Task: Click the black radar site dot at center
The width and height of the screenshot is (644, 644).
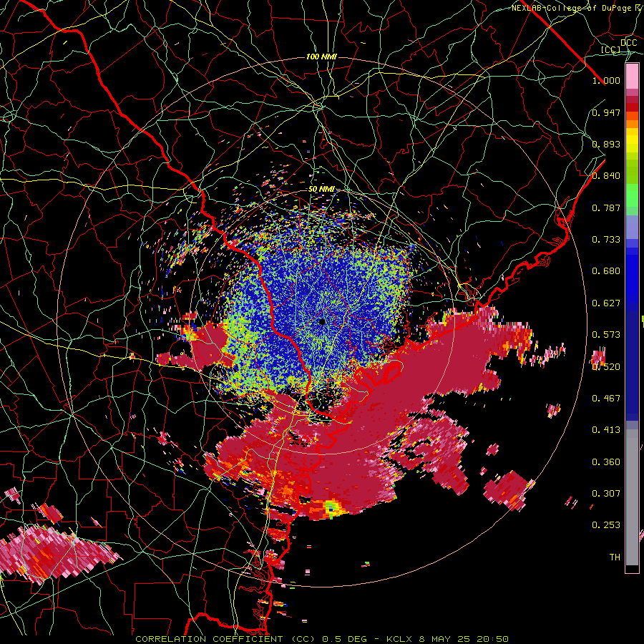Action: point(322,322)
